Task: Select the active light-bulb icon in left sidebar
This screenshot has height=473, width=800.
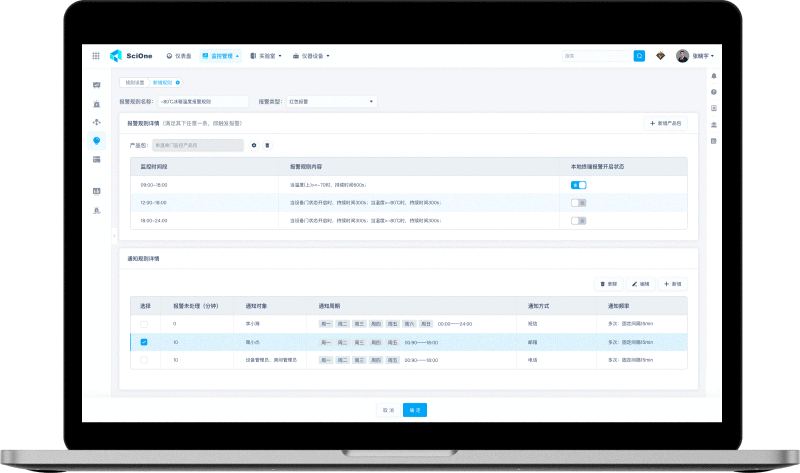Action: coord(96,140)
